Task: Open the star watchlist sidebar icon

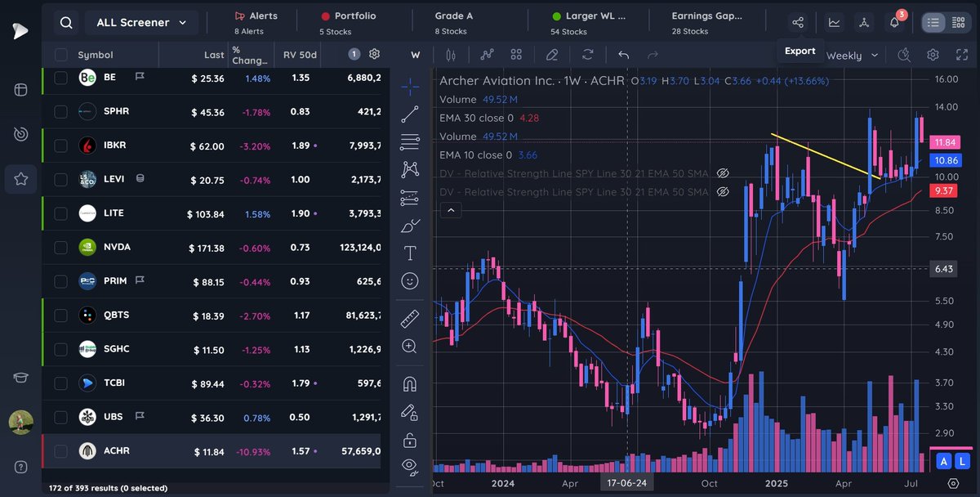Action: click(20, 178)
